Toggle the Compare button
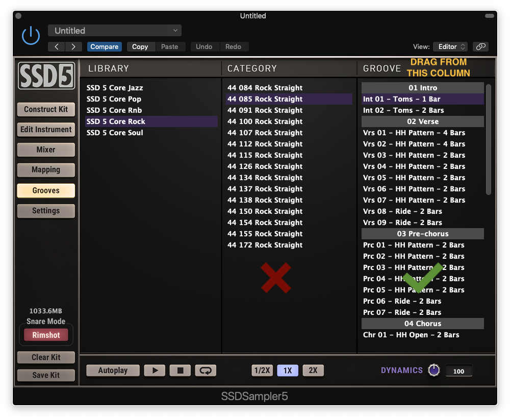The image size is (510, 420). 105,47
